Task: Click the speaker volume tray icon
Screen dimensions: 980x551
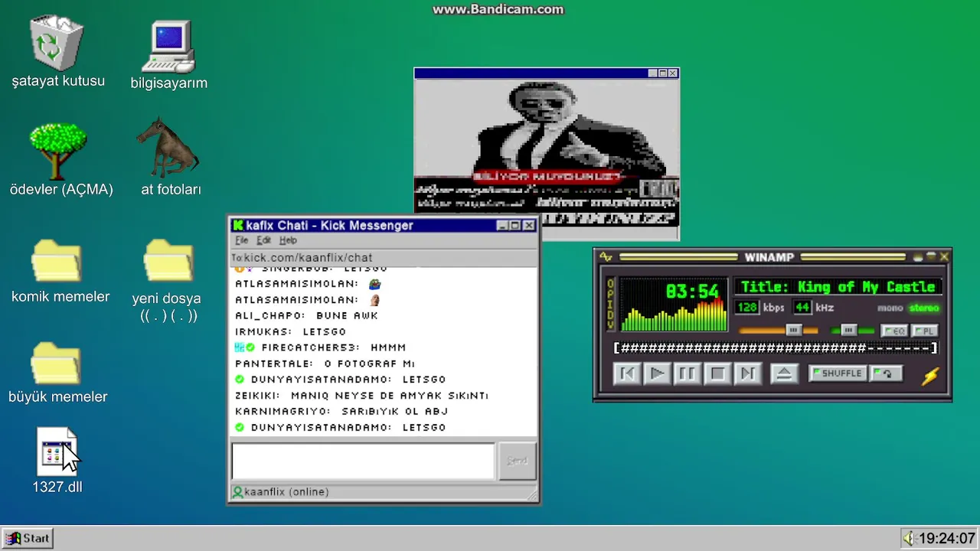Action: [x=909, y=538]
